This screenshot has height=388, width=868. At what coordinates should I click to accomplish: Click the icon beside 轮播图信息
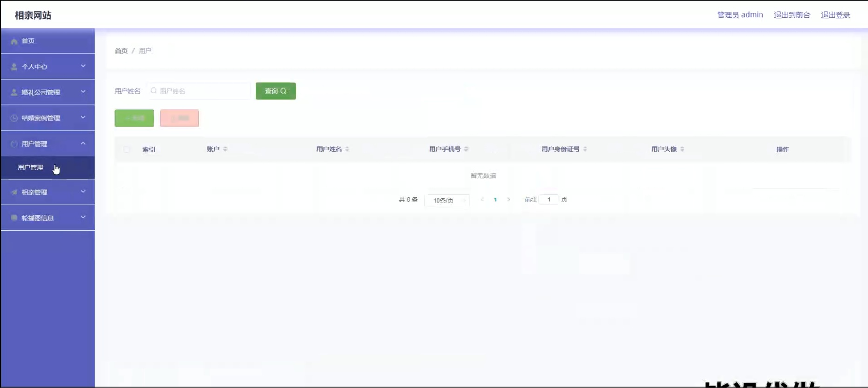coord(14,218)
